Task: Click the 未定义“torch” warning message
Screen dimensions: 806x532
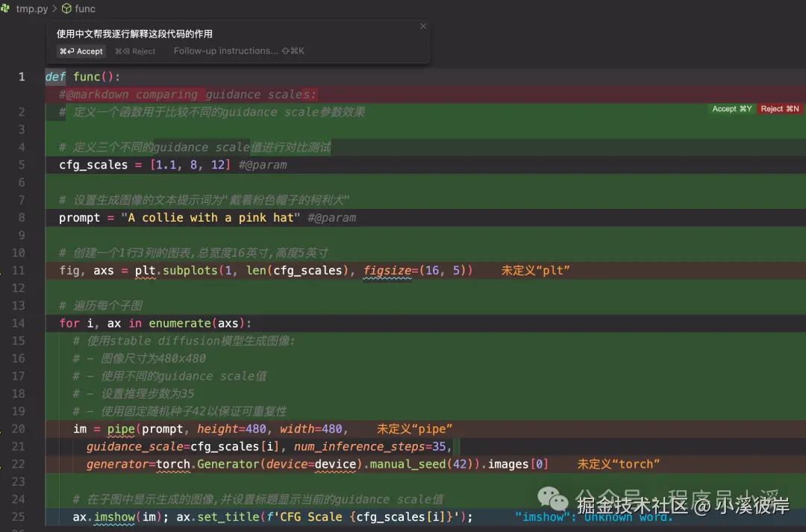Action: click(619, 464)
